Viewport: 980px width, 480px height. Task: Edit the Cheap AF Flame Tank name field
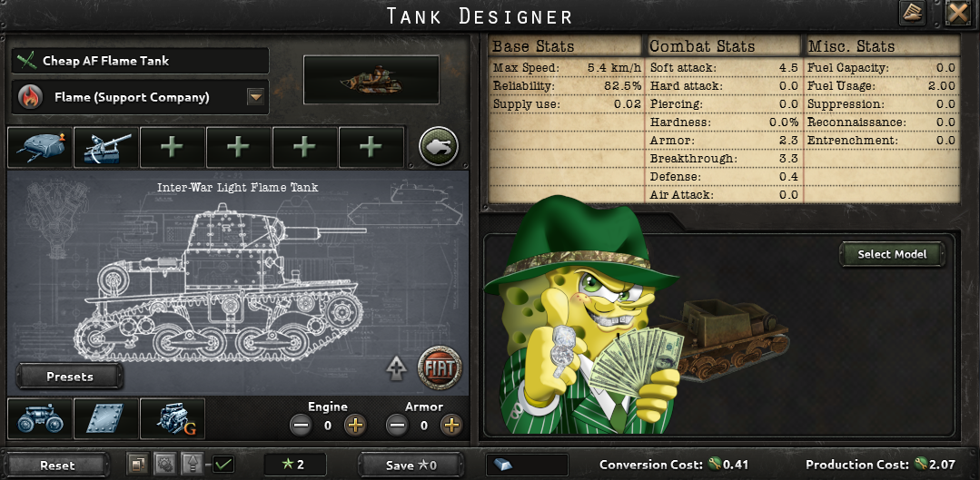pos(141,61)
